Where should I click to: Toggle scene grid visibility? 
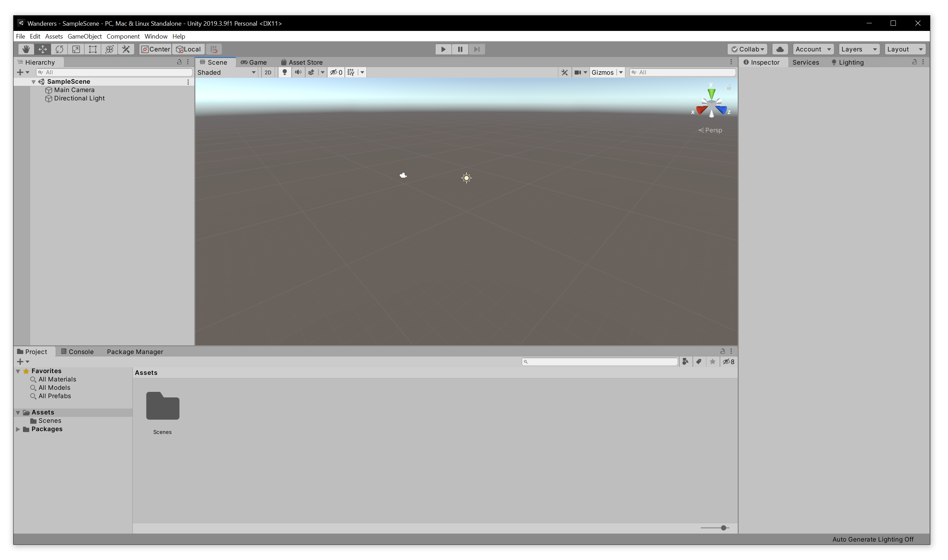click(x=351, y=73)
